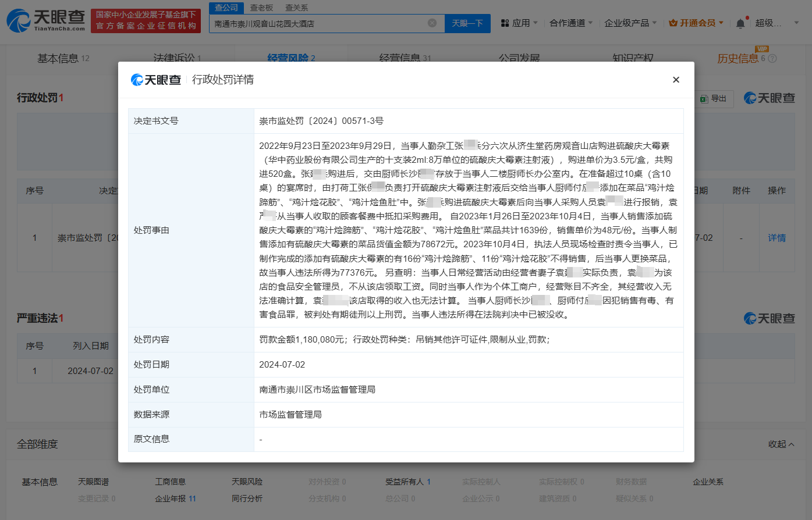Click the 导出 export button
Screen dimensions: 812x520
pos(714,98)
